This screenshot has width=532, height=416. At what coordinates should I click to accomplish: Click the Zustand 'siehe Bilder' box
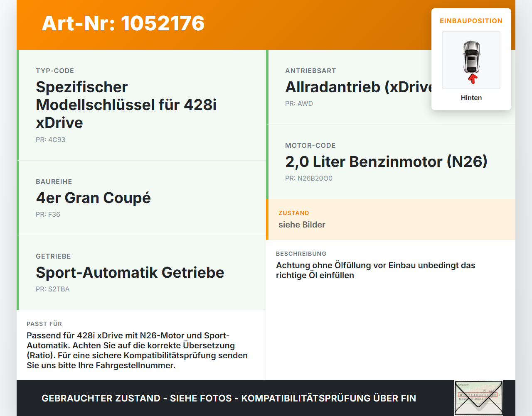391,220
